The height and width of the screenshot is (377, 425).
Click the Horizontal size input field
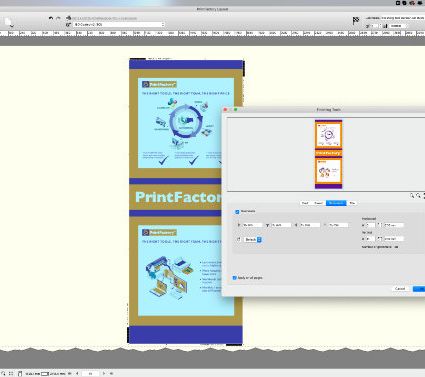[394, 225]
